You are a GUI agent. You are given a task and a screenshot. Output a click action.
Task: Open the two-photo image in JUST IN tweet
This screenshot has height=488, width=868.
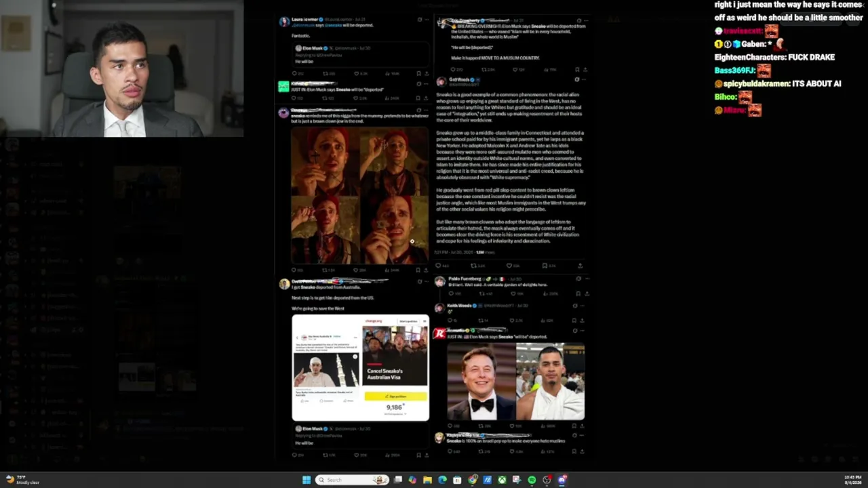[x=515, y=381]
